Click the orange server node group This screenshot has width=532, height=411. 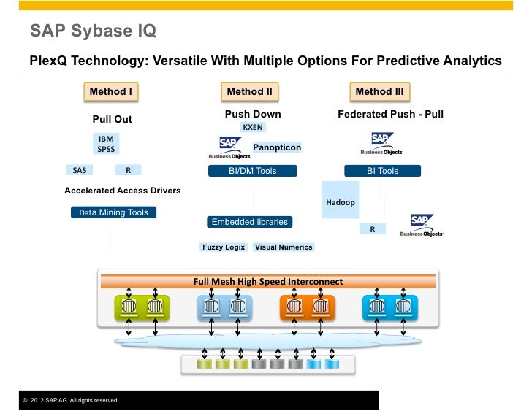[308, 308]
